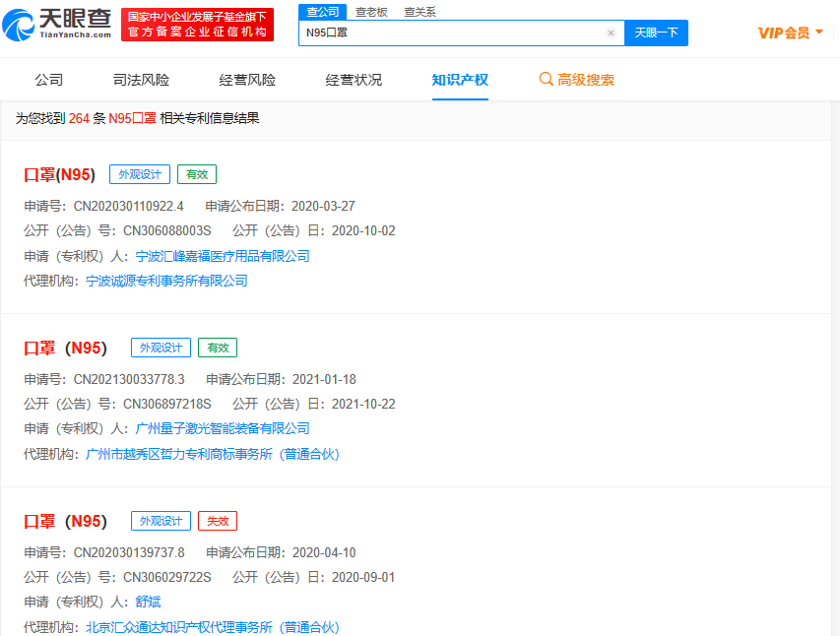Image resolution: width=840 pixels, height=636 pixels.
Task: Switch to the 公司 tab
Action: (49, 80)
